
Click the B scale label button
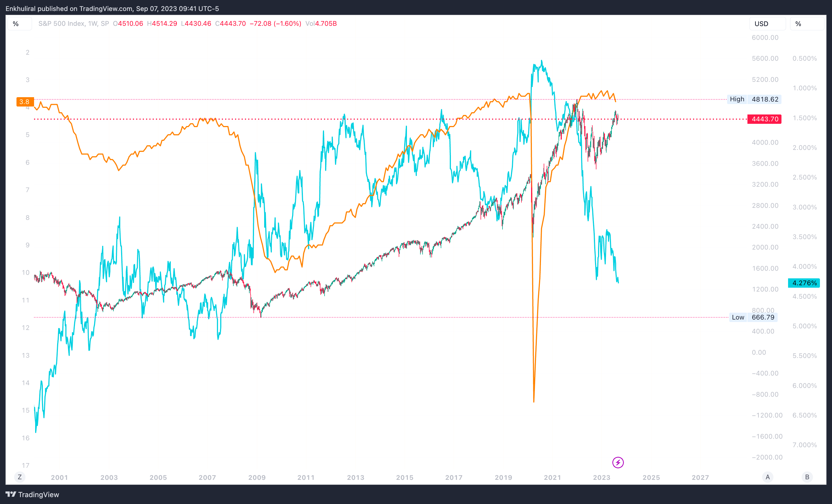807,477
